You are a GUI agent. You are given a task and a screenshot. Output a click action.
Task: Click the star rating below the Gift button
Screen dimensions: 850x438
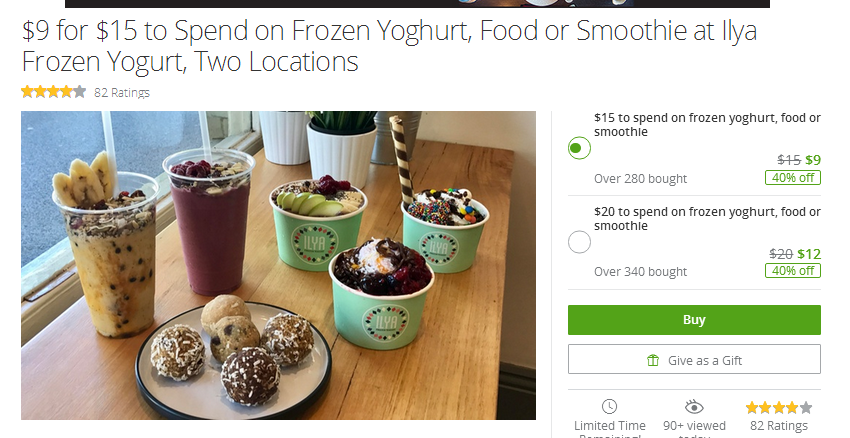click(x=778, y=407)
